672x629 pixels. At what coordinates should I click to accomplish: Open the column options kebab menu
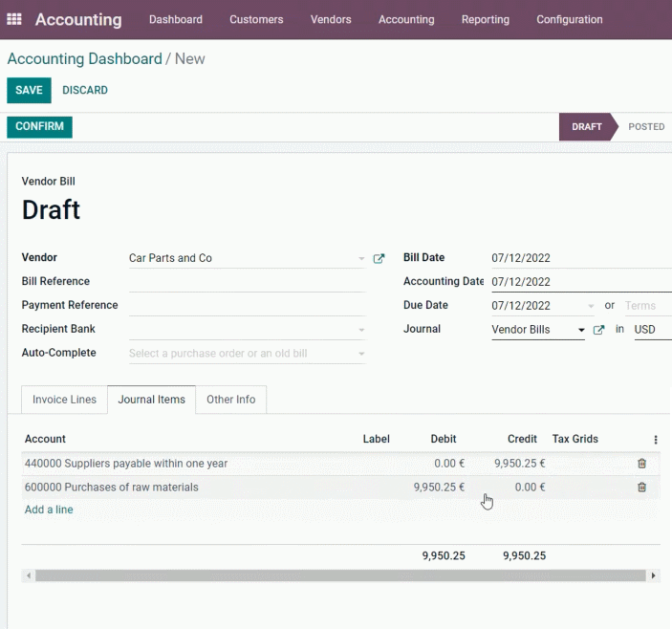(656, 440)
